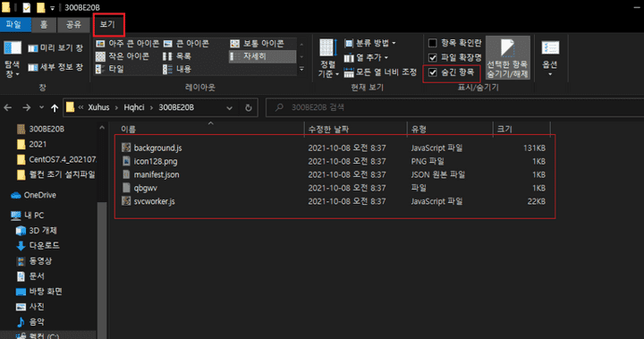Screen dimensions: 644x339
Task: Choose 작은 아이콘 layout
Action: pyautogui.click(x=123, y=56)
